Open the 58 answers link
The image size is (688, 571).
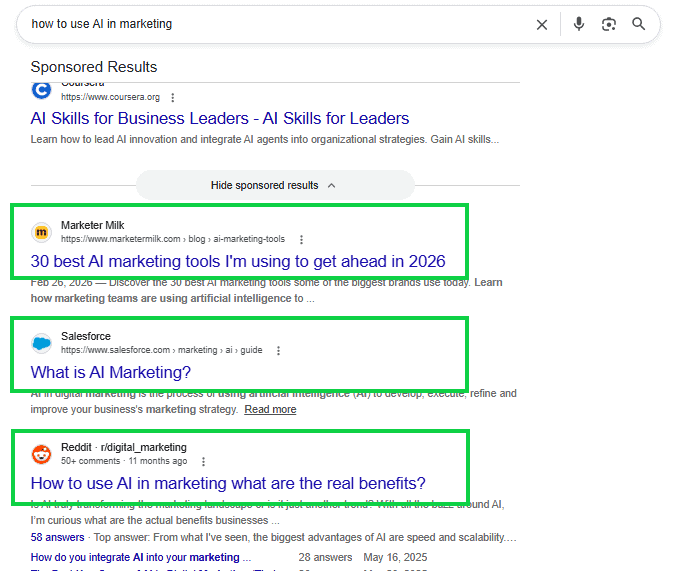click(x=57, y=538)
